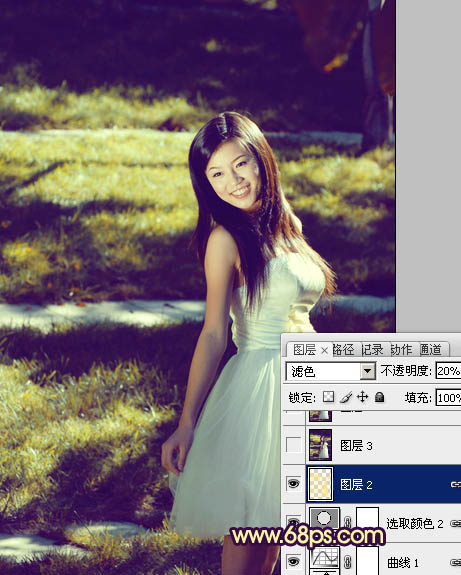The height and width of the screenshot is (575, 461).
Task: Toggle visibility of the 曲线 1 layer
Action: 293,561
